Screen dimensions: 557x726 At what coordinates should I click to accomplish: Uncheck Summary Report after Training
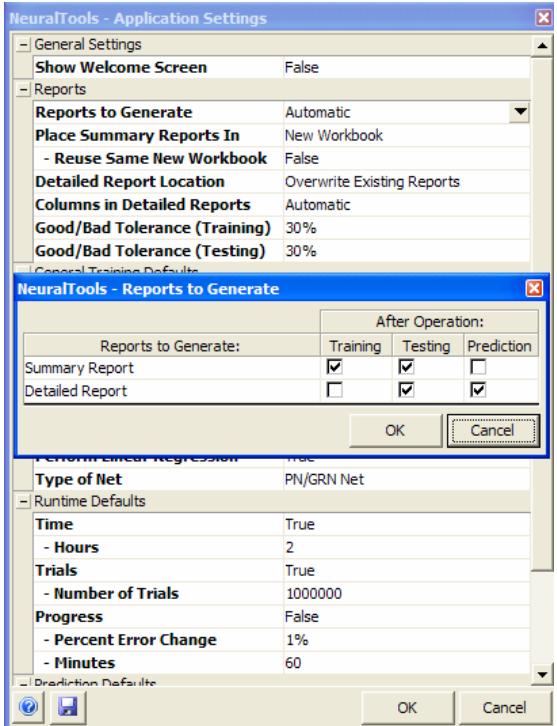click(x=334, y=368)
